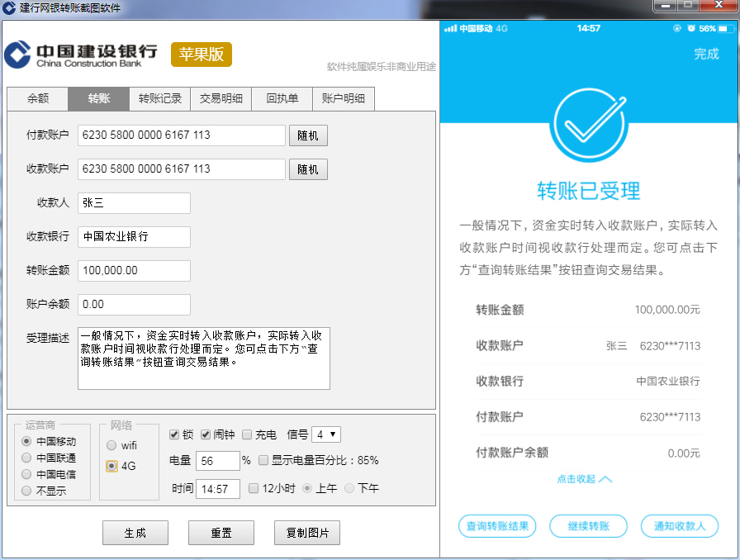
Task: Click the 账户余额 field
Action: click(x=134, y=305)
